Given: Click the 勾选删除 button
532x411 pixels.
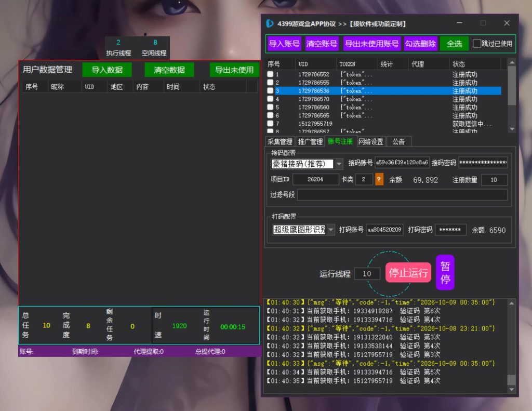Looking at the screenshot, I should [420, 44].
